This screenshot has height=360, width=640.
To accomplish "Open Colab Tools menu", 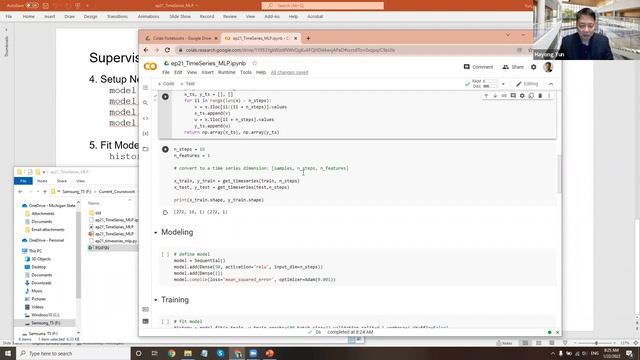I will (246, 72).
